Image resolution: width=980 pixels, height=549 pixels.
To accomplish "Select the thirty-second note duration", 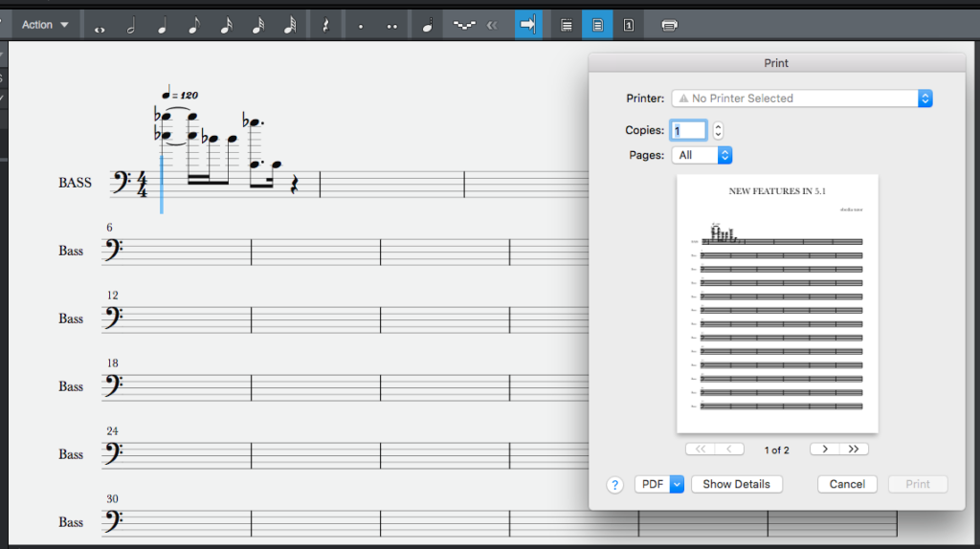I will (x=258, y=26).
